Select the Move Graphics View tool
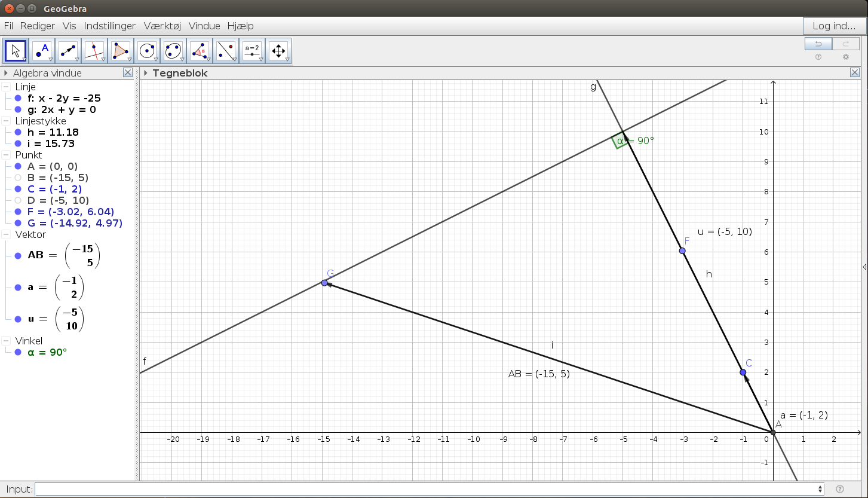Image resolution: width=868 pixels, height=498 pixels. tap(278, 51)
